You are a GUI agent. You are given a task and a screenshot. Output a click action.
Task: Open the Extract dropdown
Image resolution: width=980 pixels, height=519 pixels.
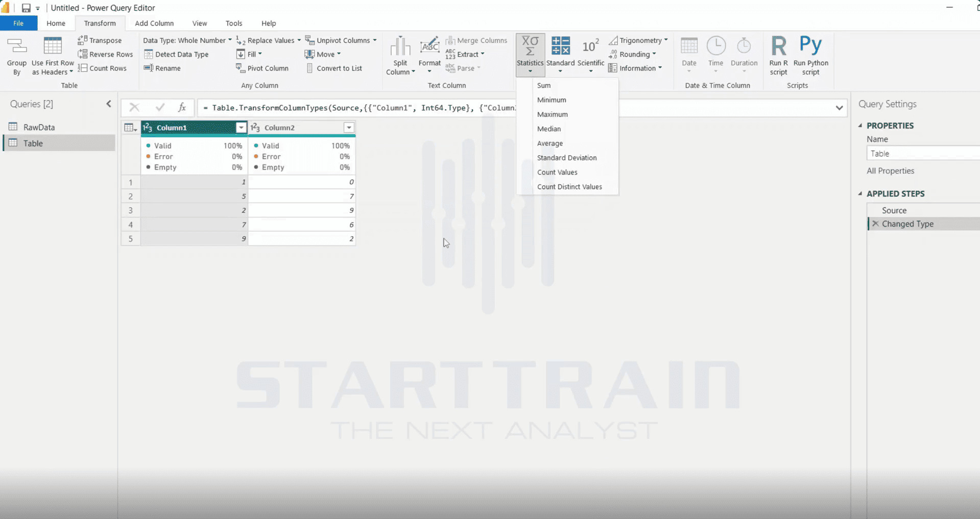465,54
